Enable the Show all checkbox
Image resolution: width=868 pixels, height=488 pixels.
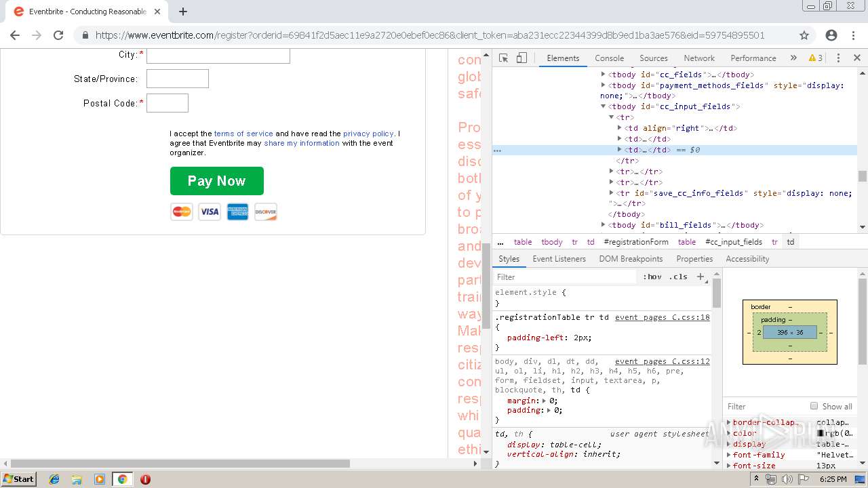click(814, 406)
